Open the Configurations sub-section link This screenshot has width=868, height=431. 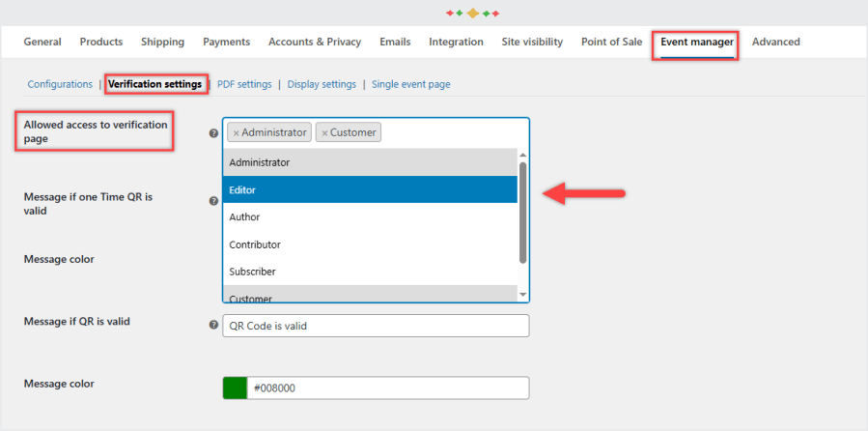(x=60, y=84)
